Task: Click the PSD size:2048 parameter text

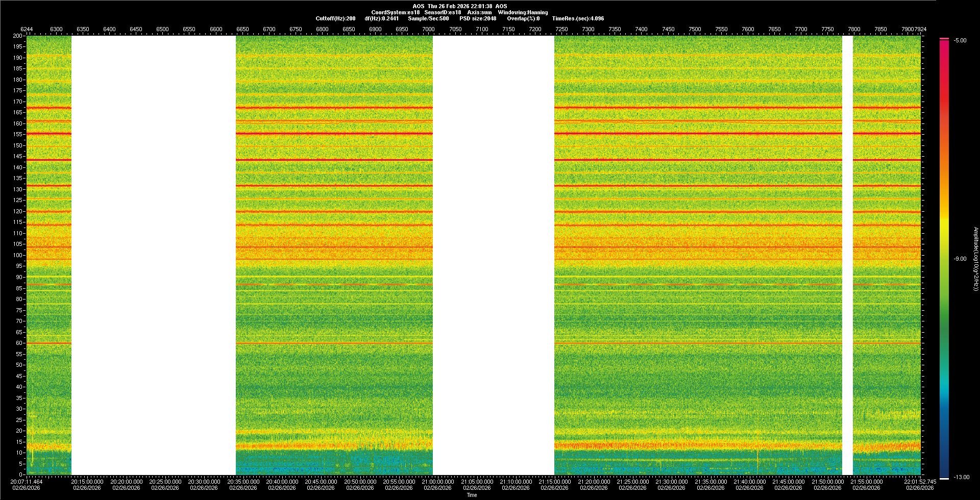Action: click(x=478, y=18)
